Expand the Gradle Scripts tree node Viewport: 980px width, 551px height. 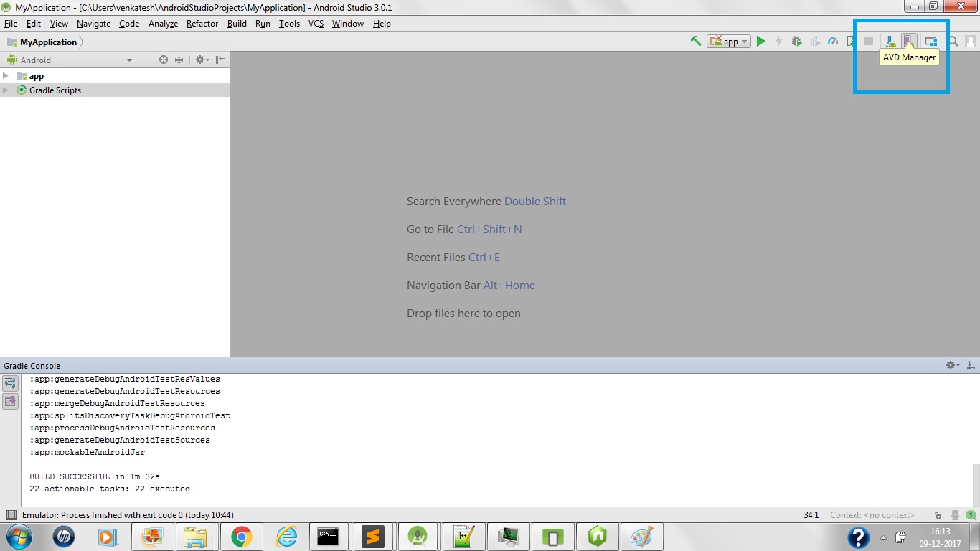point(6,90)
